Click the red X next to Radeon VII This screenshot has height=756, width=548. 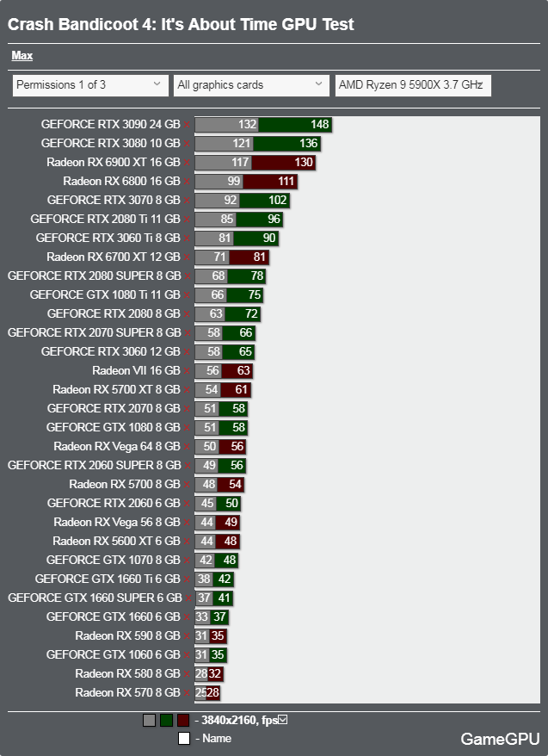point(187,371)
